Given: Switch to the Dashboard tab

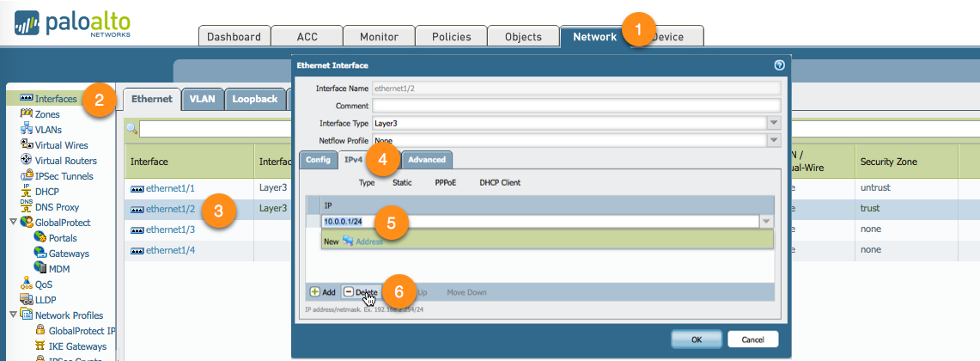Looking at the screenshot, I should tap(234, 36).
